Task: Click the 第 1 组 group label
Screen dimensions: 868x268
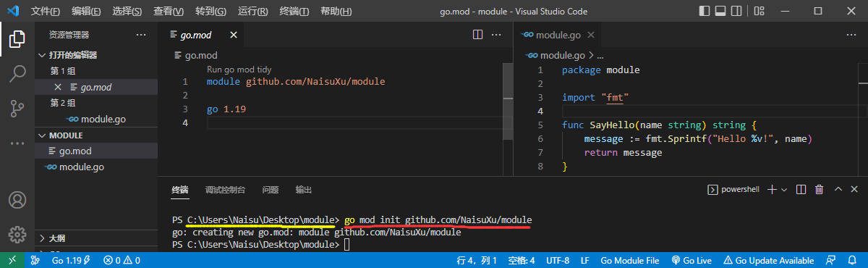Action: [62, 71]
